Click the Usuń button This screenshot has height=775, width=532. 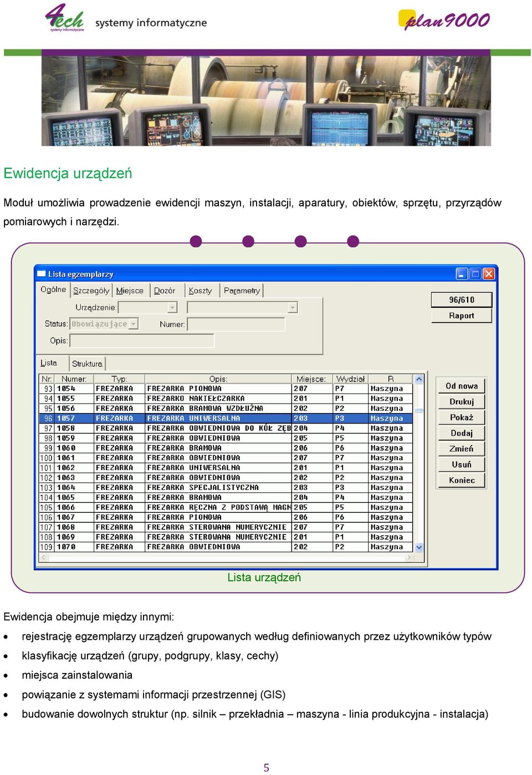point(462,465)
